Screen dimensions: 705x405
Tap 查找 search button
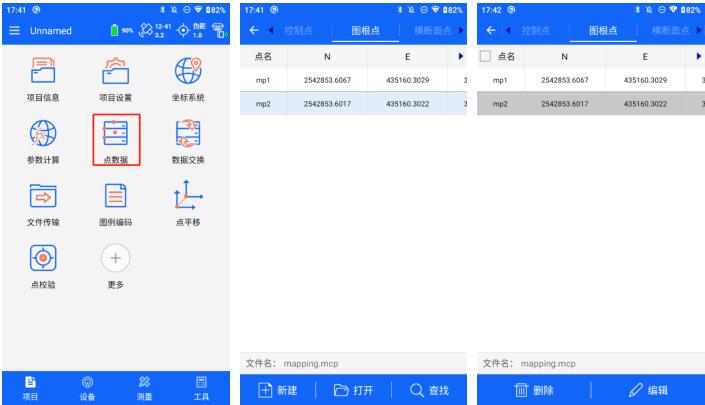point(429,390)
